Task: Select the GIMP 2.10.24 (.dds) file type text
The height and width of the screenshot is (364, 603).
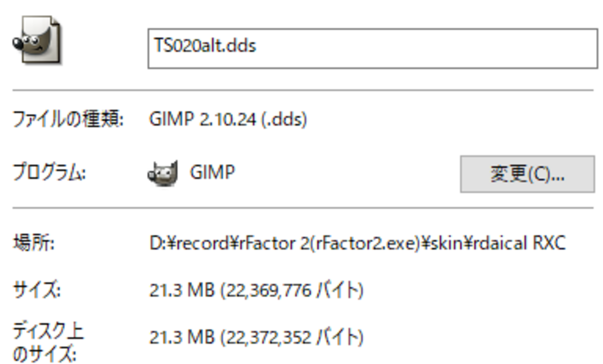Action: 228,120
